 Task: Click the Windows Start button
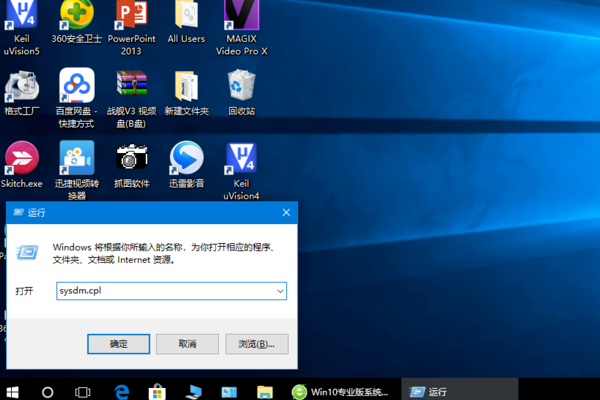click(x=12, y=392)
